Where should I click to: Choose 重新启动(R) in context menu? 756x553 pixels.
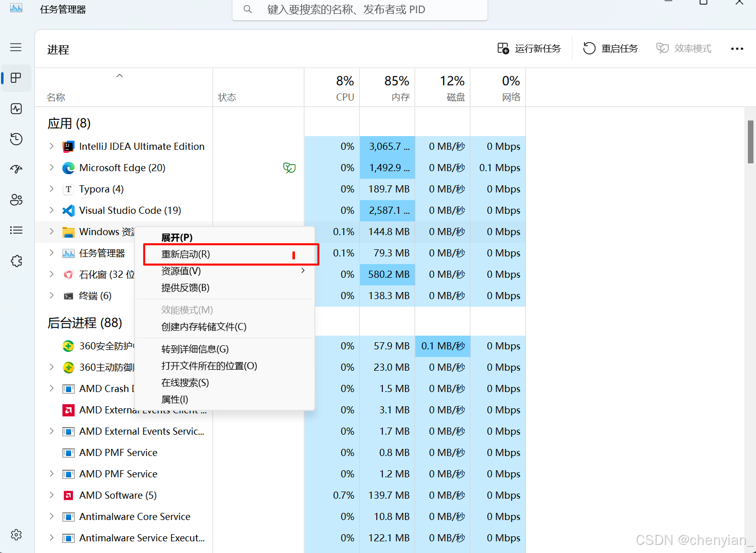[225, 254]
